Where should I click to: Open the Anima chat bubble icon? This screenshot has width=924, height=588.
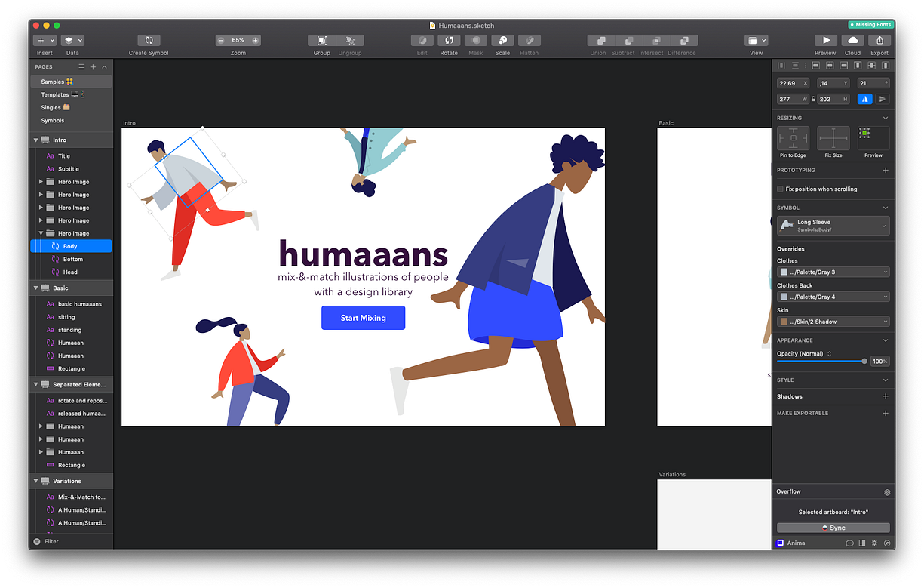849,543
